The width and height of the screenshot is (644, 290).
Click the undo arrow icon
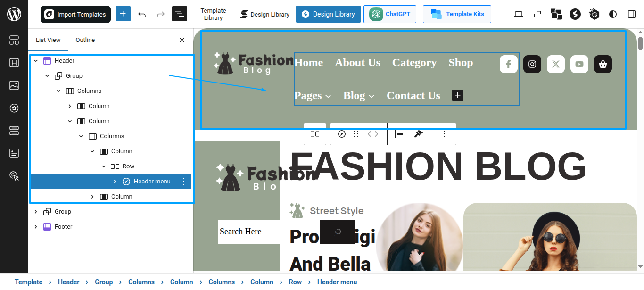point(142,14)
